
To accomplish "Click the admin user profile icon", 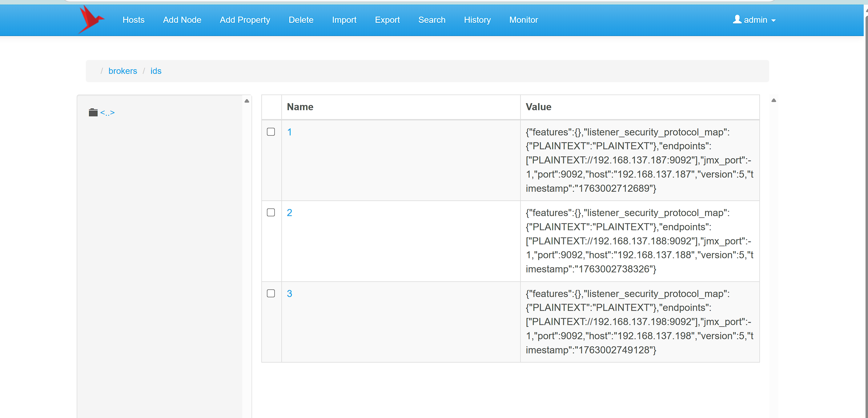I will pyautogui.click(x=737, y=20).
